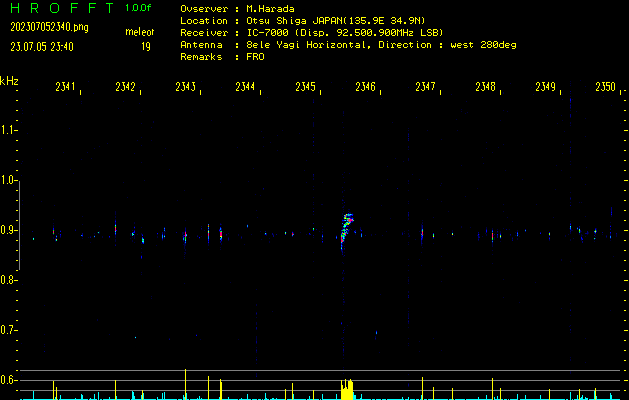Select the 1.00f version text
The height and width of the screenshot is (400, 629).
[x=139, y=8]
